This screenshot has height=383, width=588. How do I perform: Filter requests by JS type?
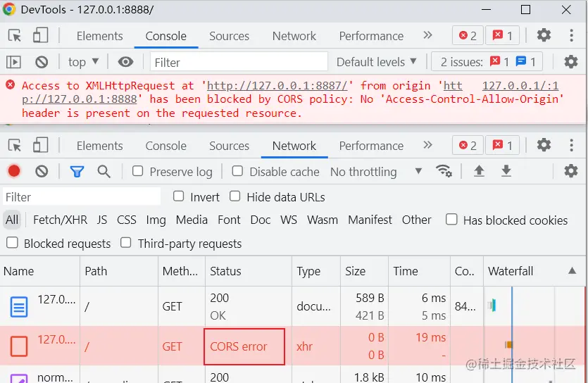click(101, 220)
